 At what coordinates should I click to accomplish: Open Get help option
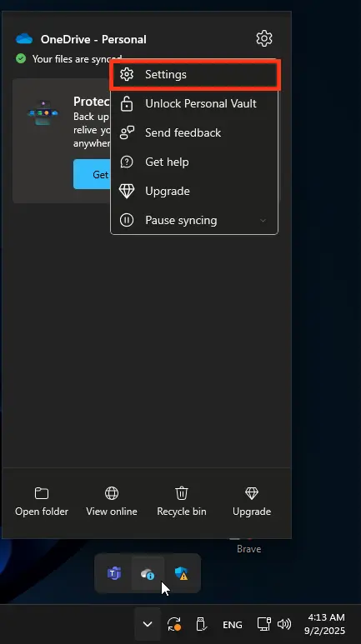click(194, 162)
